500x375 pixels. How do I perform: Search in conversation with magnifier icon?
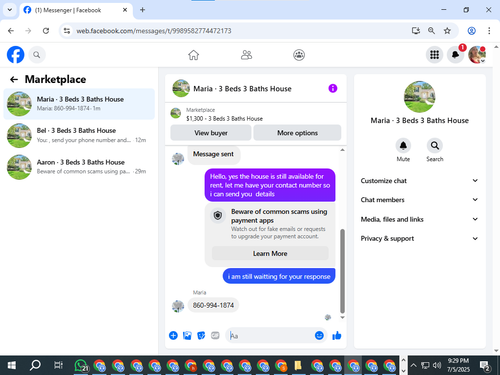pyautogui.click(x=435, y=146)
